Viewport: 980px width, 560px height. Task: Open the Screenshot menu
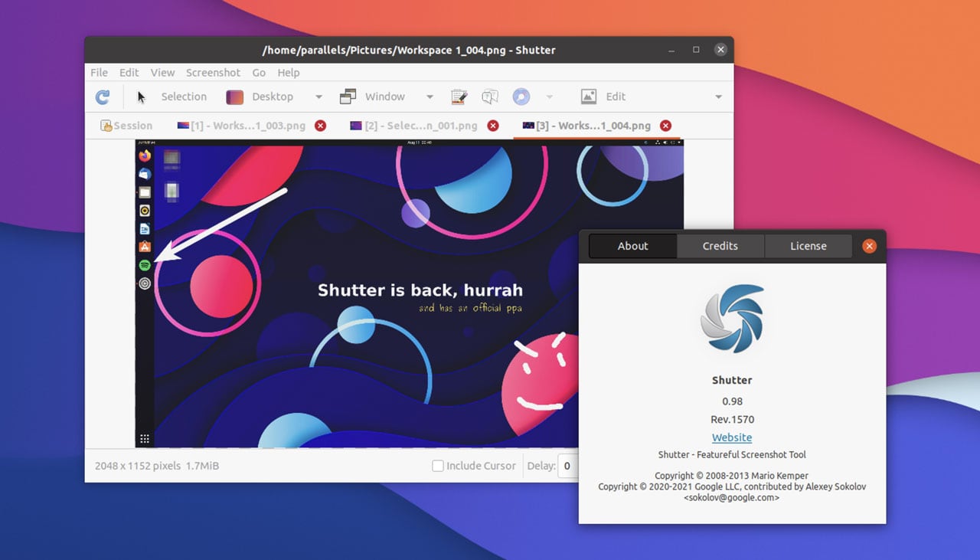point(213,73)
